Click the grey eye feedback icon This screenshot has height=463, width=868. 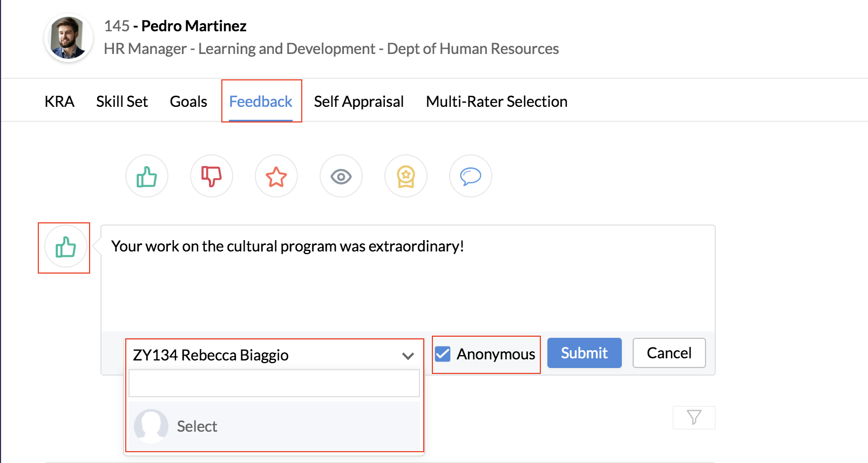pos(341,176)
